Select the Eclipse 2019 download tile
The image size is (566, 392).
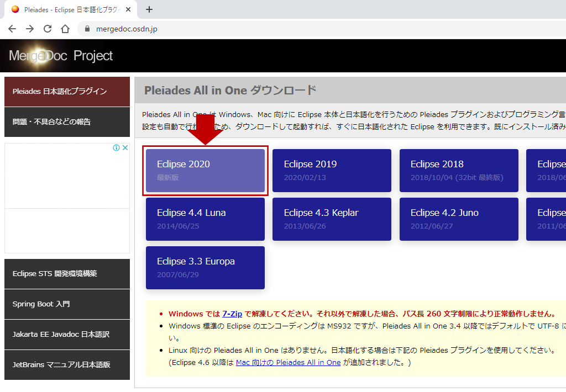(x=332, y=171)
